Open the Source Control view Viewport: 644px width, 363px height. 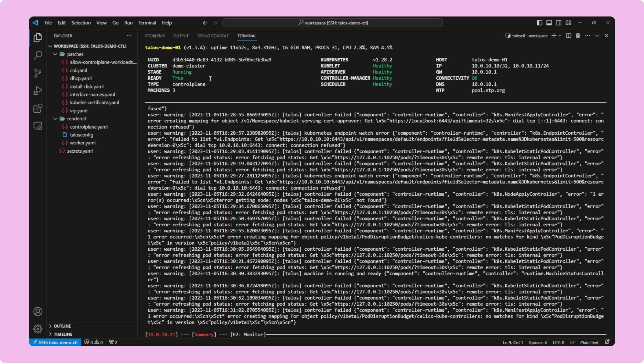click(x=38, y=73)
